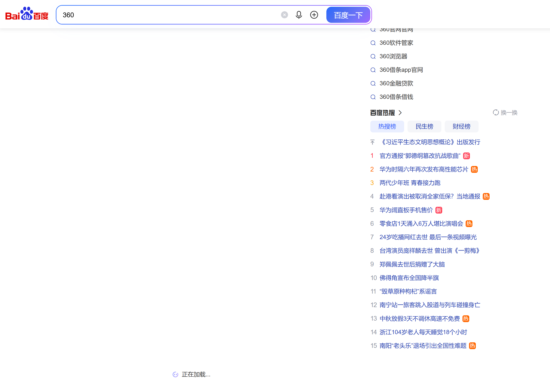Refresh hot list with 换一换
This screenshot has width=550, height=392.
coord(505,113)
